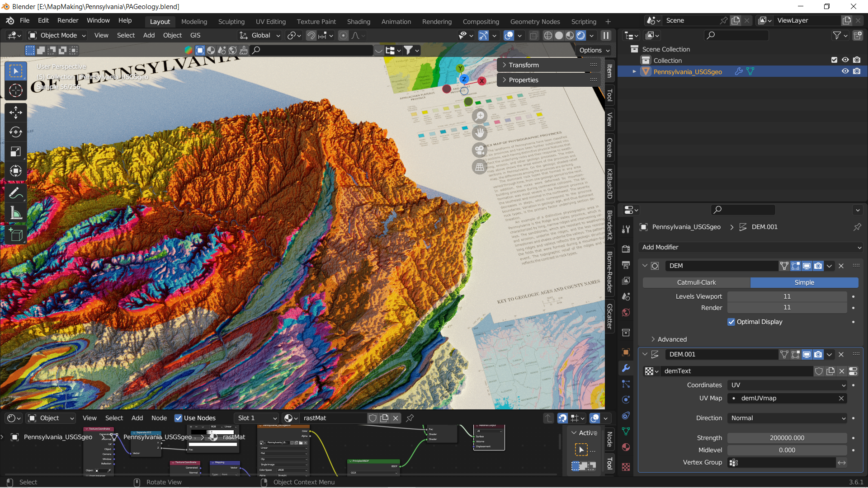The image size is (868, 488).
Task: Open Material properties tab icon
Action: pos(626,447)
